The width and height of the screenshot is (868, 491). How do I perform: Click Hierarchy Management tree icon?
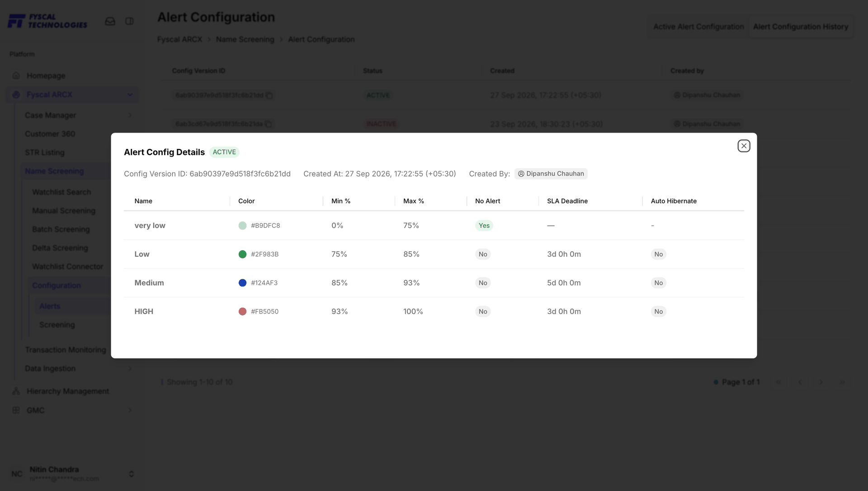[16, 391]
